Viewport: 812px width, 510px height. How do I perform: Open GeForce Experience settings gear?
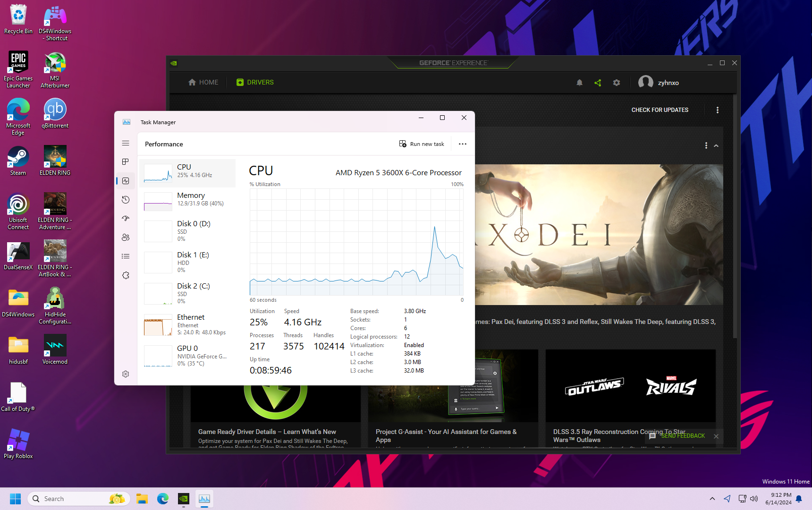[617, 83]
